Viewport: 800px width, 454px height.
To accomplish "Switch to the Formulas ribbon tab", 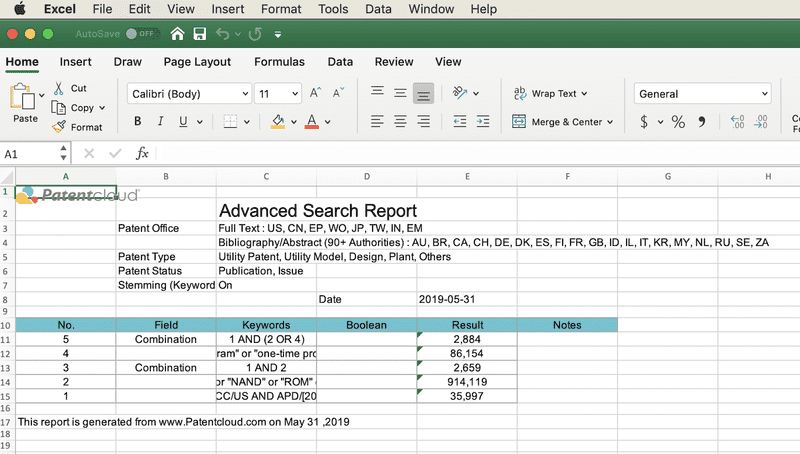I will click(279, 62).
